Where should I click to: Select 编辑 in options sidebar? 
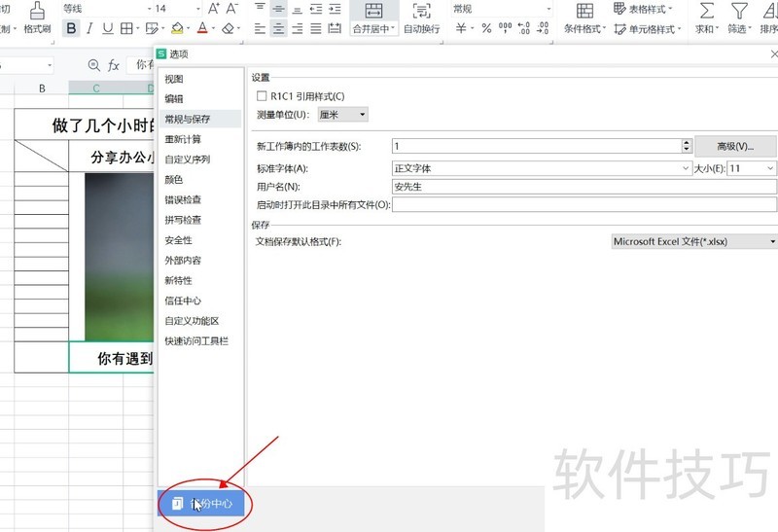(x=174, y=99)
